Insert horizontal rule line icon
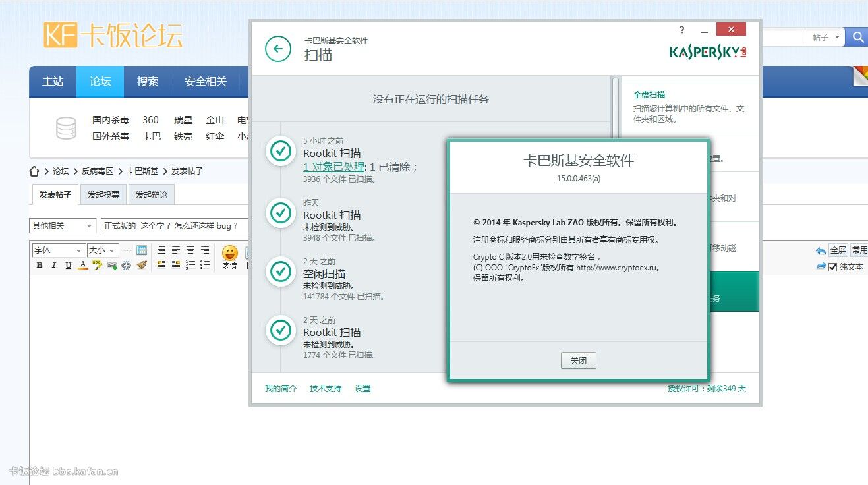The height and width of the screenshot is (485, 868). coord(127,250)
